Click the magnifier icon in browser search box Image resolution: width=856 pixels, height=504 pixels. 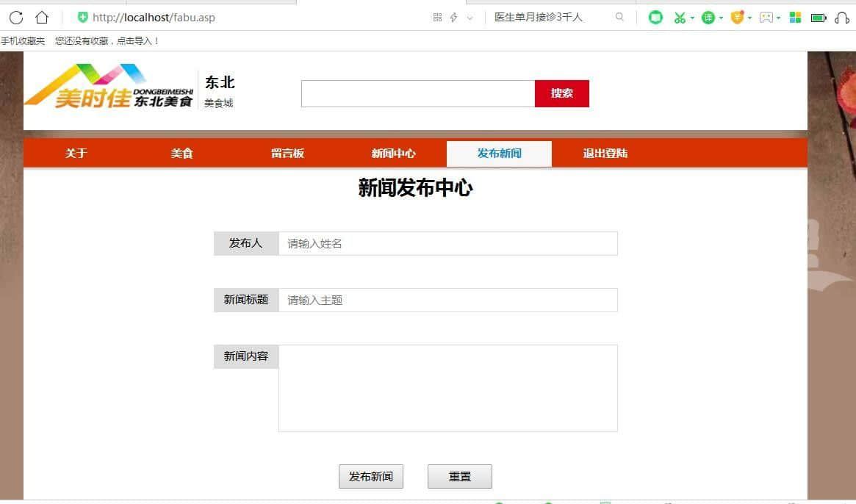point(619,17)
